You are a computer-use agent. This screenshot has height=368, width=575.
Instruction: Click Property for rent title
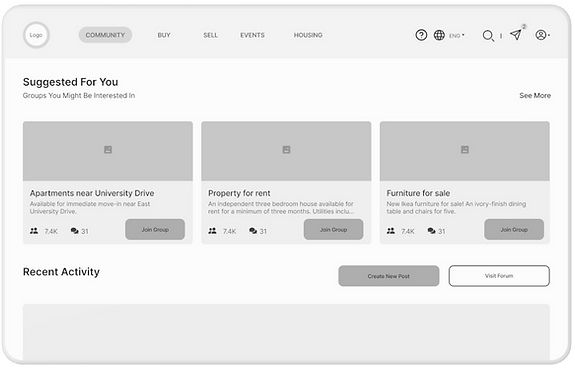239,193
